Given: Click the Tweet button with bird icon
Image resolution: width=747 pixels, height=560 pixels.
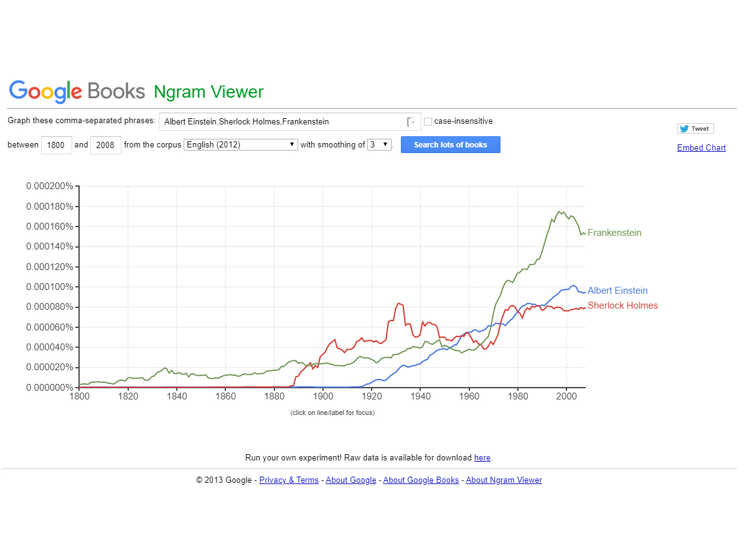Looking at the screenshot, I should (x=695, y=129).
